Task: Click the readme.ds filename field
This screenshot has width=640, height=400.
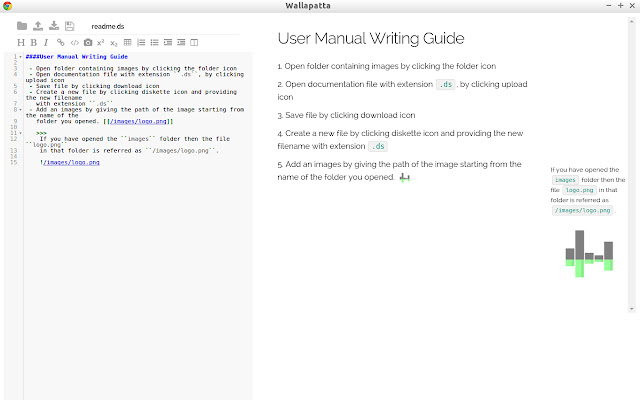Action: (108, 27)
